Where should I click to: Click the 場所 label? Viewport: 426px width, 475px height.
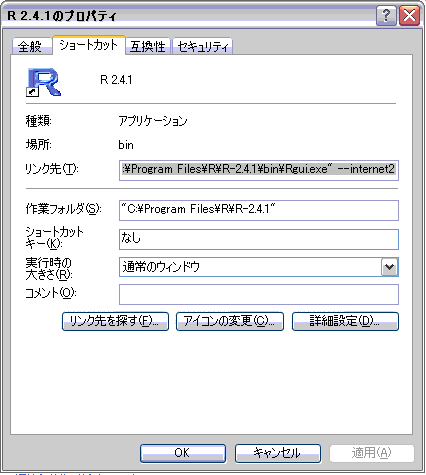coord(39,145)
